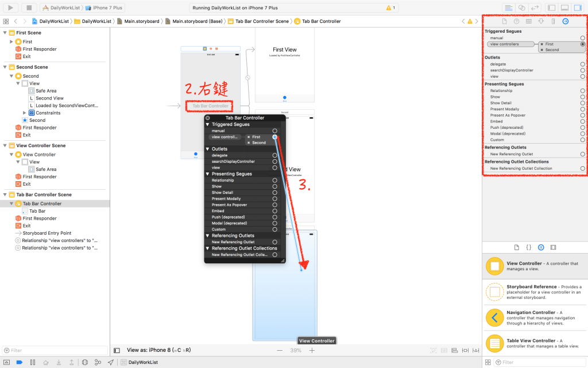Zoom out the storyboard canvas
The height and width of the screenshot is (368, 588).
tap(280, 350)
